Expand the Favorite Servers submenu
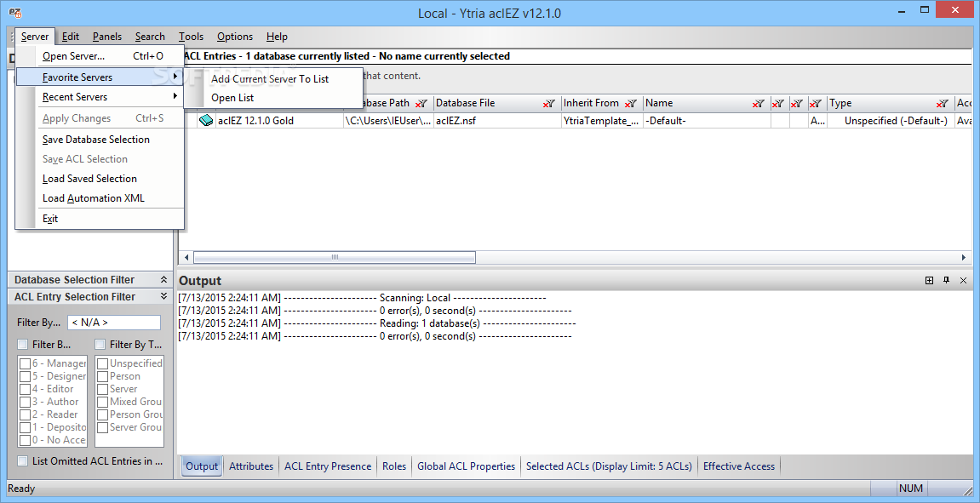This screenshot has height=503, width=980. [x=99, y=77]
